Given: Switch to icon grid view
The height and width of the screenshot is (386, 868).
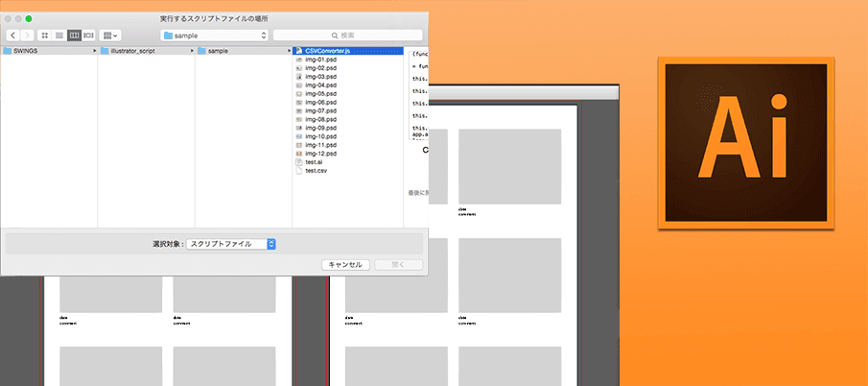Looking at the screenshot, I should [x=45, y=36].
